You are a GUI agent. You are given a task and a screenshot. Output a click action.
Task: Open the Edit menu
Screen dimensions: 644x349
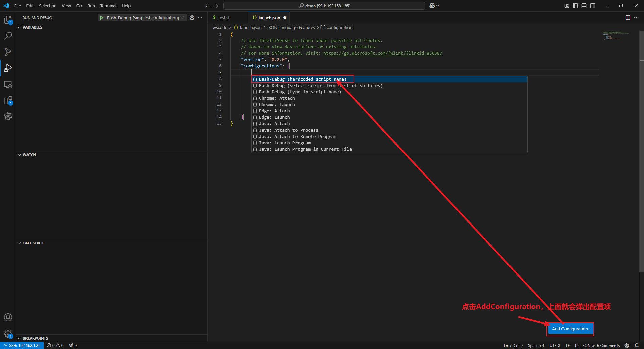[x=30, y=6]
